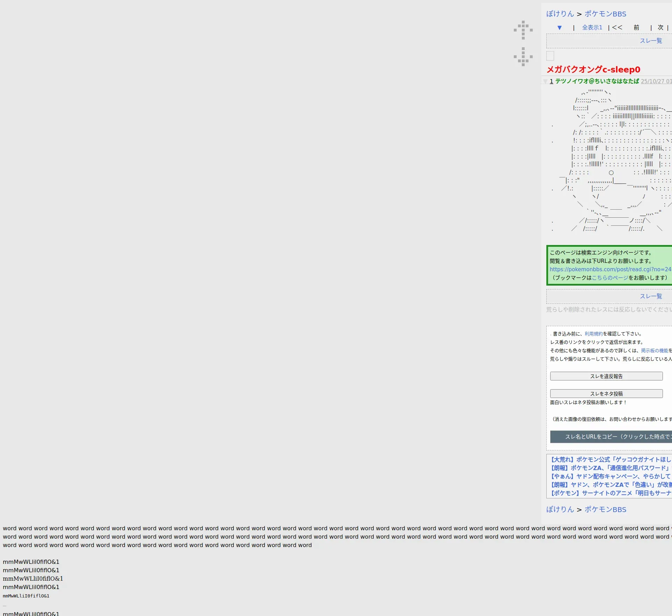Open the lower スレ一覧 link below the green box

(x=651, y=296)
